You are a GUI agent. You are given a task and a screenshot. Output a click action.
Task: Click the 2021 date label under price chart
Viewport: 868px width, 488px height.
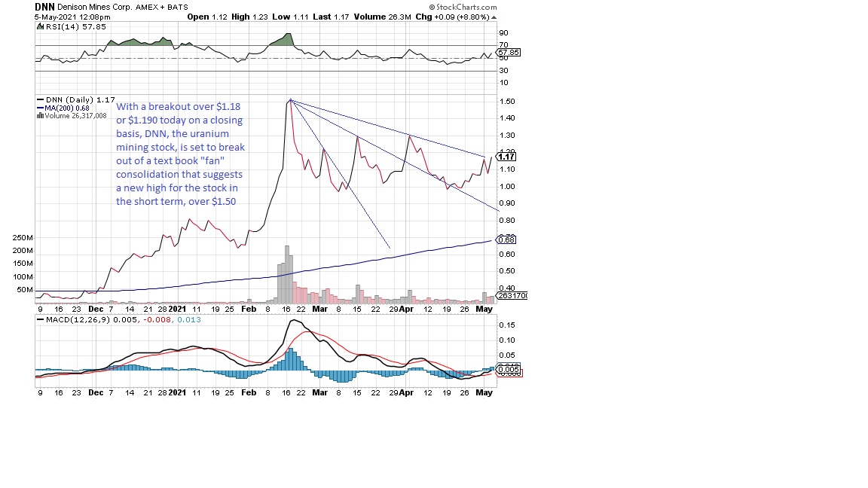point(177,309)
